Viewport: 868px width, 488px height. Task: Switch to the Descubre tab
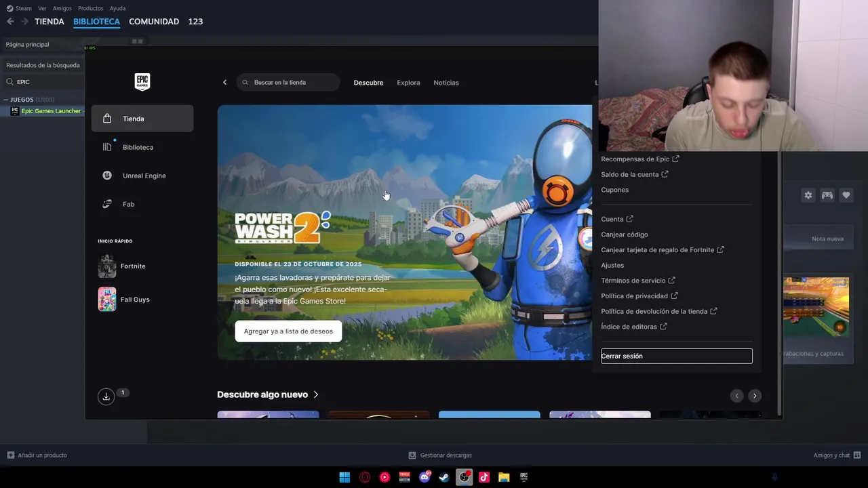pos(368,83)
